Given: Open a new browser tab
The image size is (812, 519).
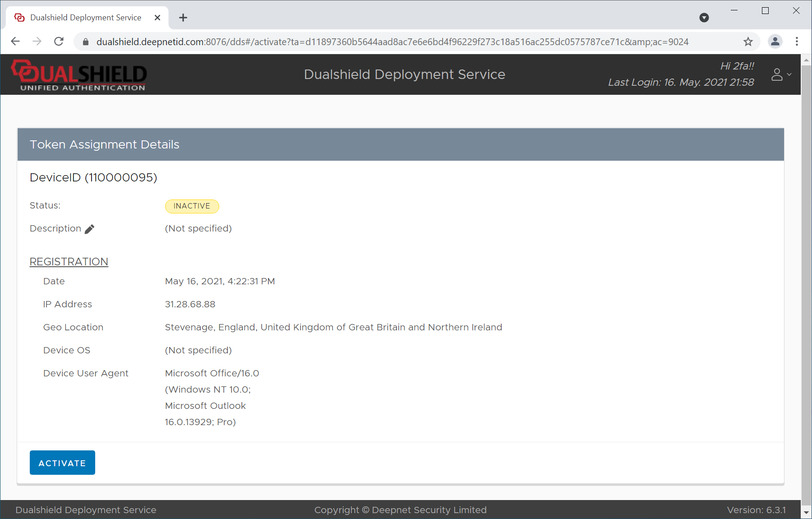Looking at the screenshot, I should click(183, 18).
